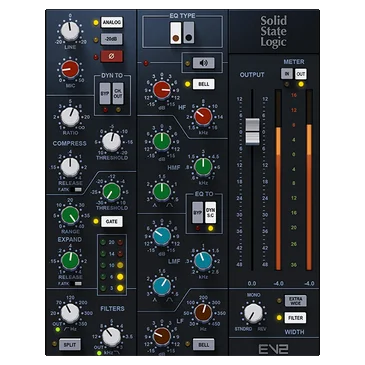
Task: Click the blue LMF frequency kHz knob
Action: (x=203, y=261)
